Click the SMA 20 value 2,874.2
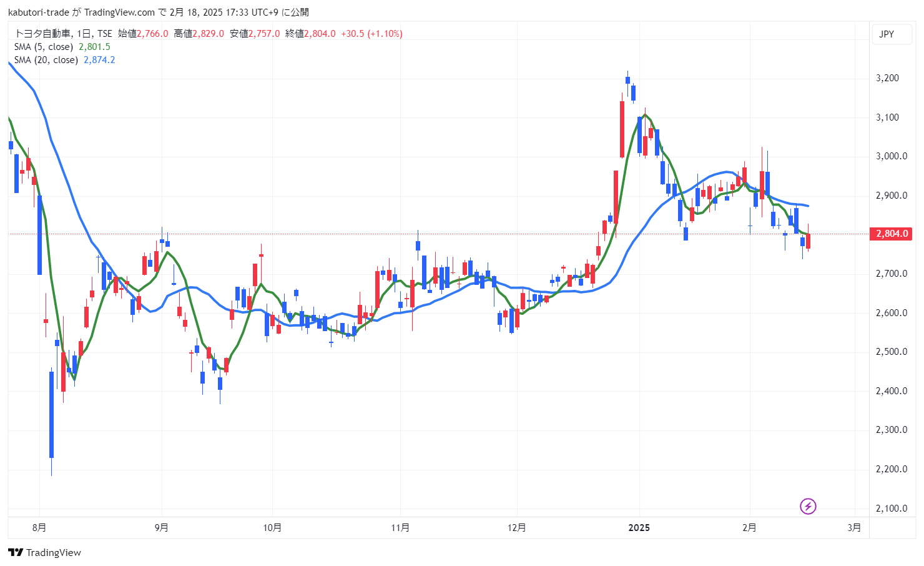Image resolution: width=924 pixels, height=566 pixels. [x=99, y=60]
